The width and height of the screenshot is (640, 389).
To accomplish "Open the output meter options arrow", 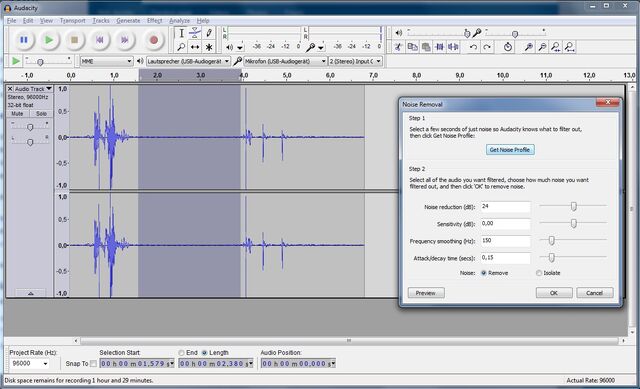I will [240, 48].
